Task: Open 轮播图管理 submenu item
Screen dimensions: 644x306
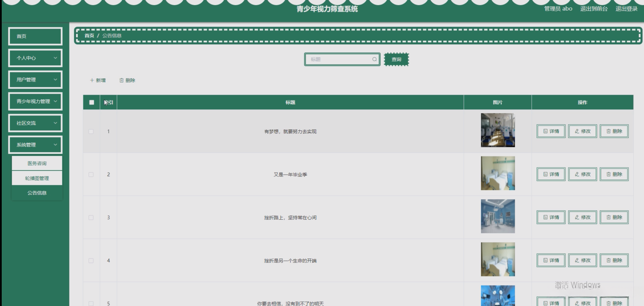Action: [x=37, y=178]
